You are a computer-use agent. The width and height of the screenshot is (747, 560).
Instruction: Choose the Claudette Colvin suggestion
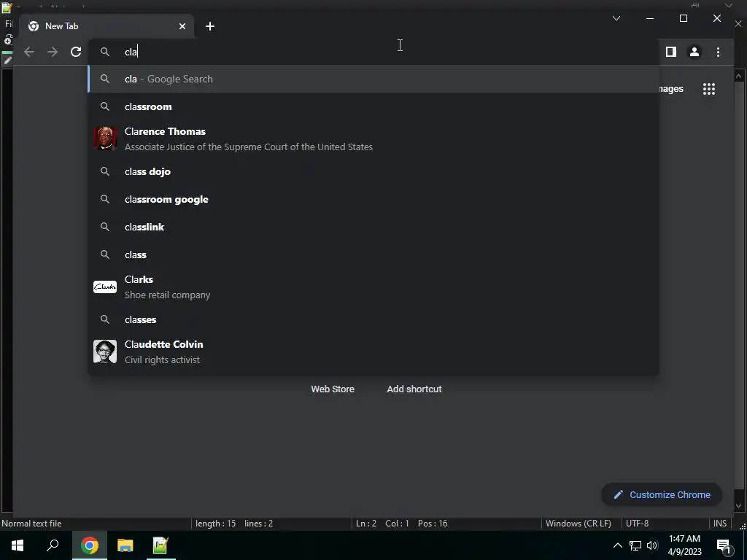coord(373,352)
